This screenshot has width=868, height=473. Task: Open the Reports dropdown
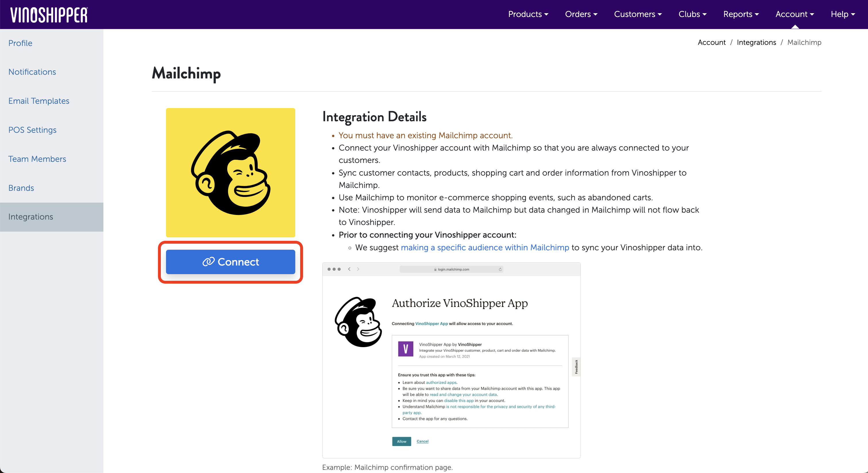[x=741, y=14]
